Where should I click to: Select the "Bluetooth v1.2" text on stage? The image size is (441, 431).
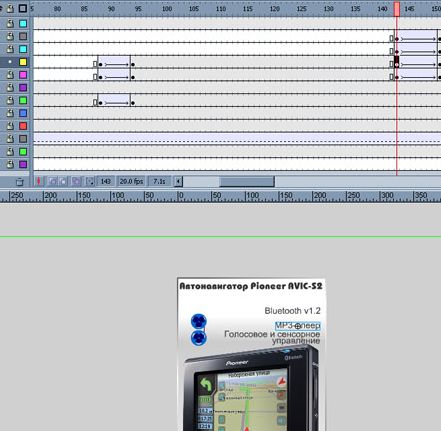pyautogui.click(x=292, y=311)
